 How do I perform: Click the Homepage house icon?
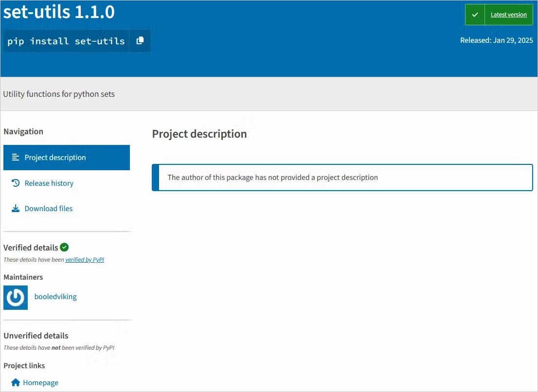tap(16, 382)
